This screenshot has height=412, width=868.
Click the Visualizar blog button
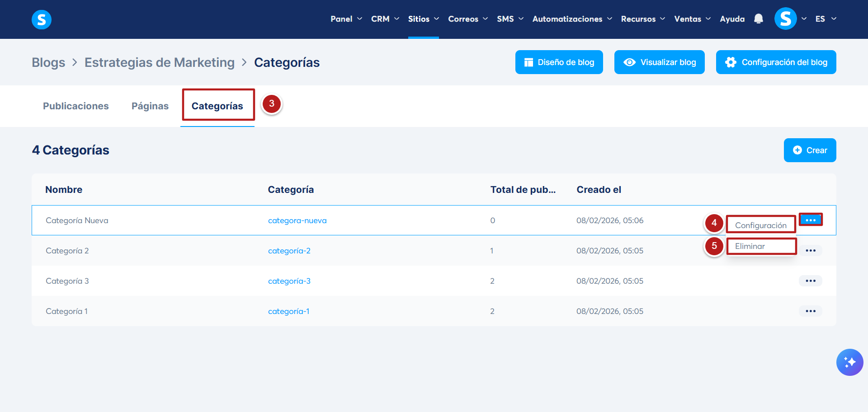point(660,62)
